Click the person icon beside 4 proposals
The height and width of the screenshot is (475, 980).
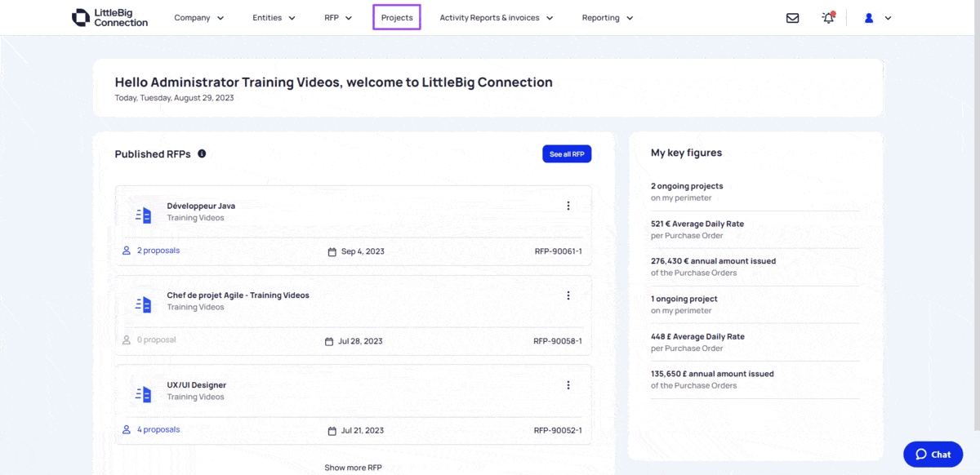click(127, 429)
